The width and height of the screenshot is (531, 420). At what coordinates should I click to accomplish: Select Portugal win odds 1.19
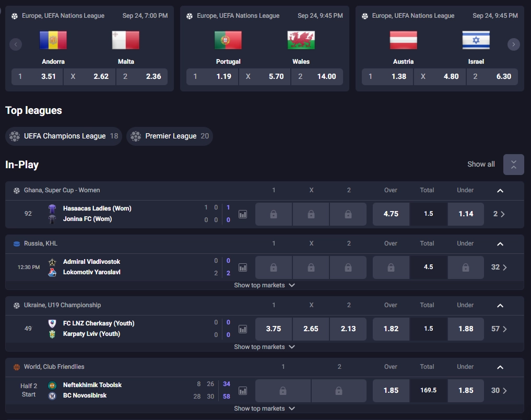point(213,77)
